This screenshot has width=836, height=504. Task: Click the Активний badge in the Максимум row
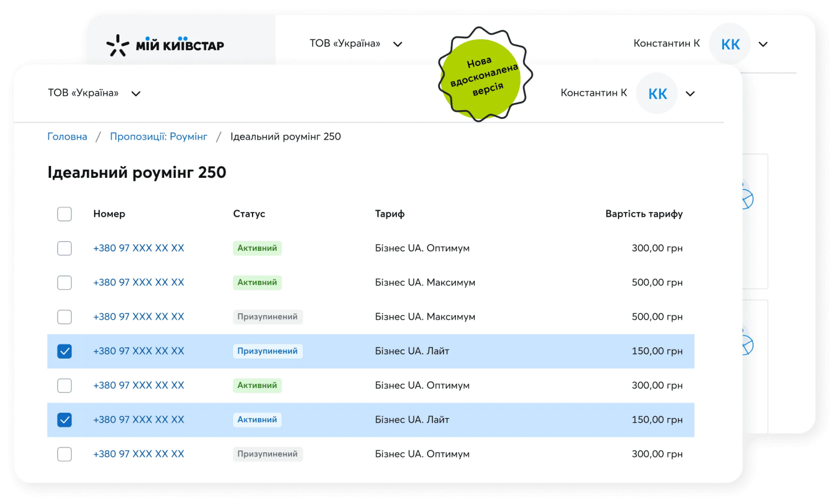(x=257, y=282)
